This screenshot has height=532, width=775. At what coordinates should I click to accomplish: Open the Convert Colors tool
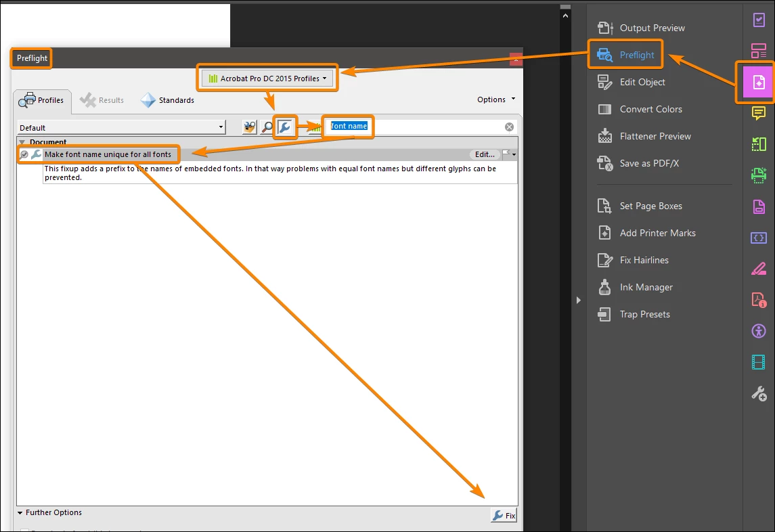[x=640, y=109]
